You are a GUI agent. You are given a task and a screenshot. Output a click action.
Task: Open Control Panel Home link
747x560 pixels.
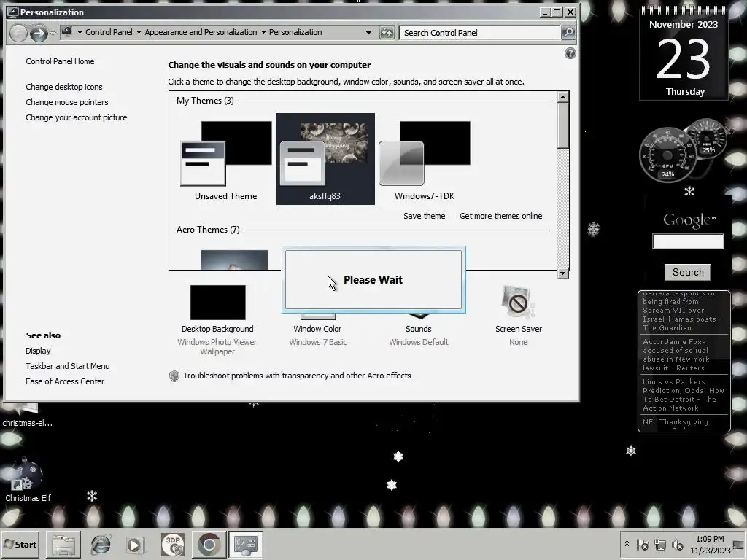point(60,61)
